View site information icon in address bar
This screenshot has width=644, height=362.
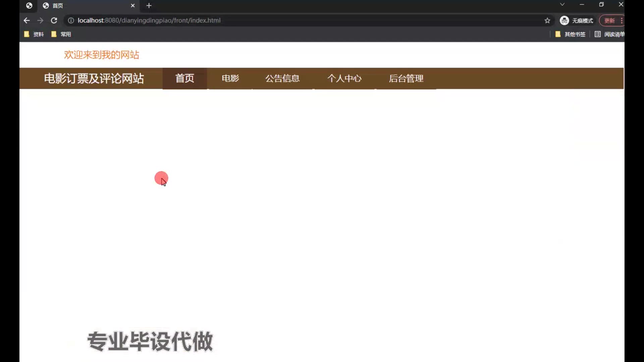click(x=71, y=20)
